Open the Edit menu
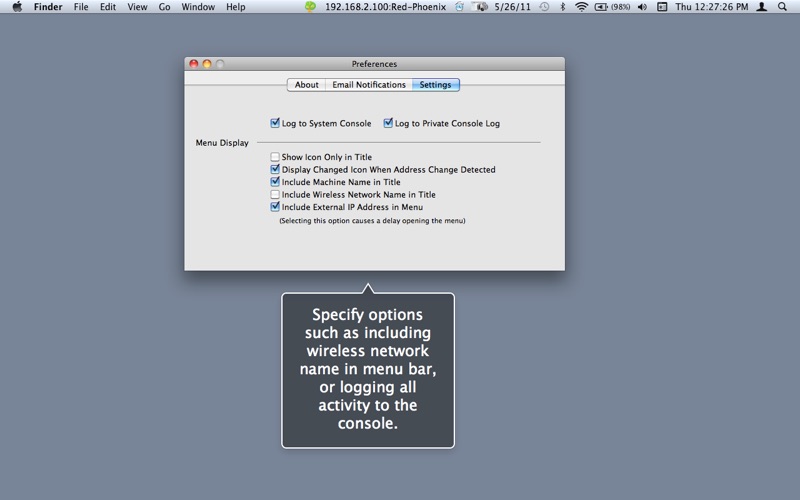 coord(108,7)
